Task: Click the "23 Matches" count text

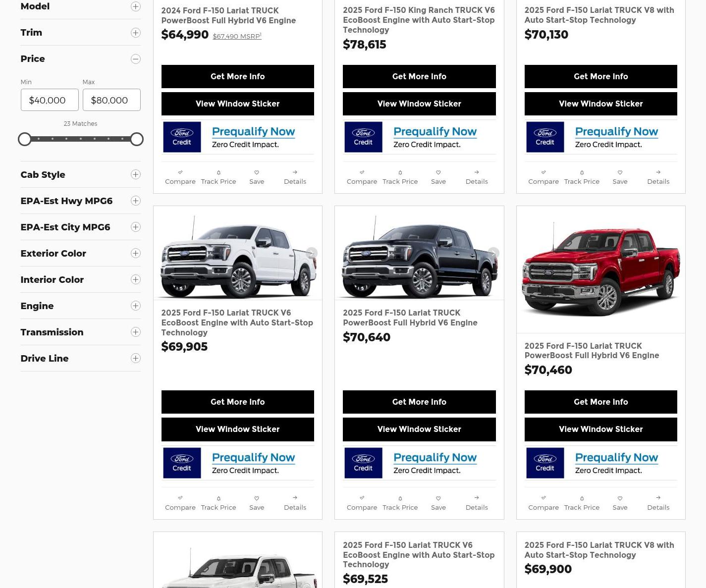Action: 80,124
